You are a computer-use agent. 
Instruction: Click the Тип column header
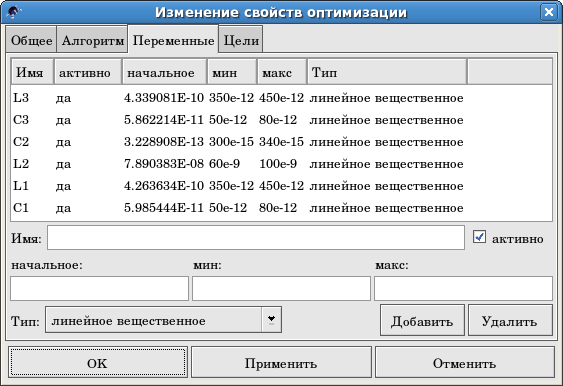click(x=387, y=72)
